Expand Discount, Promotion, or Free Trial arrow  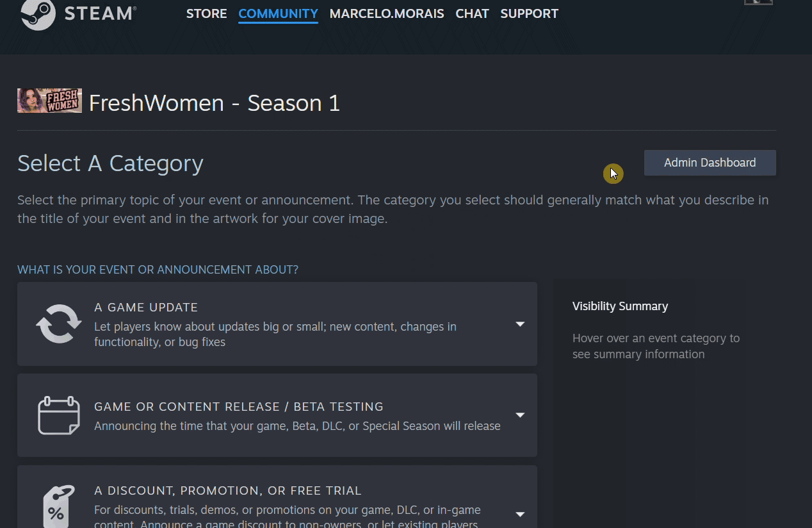tap(520, 514)
